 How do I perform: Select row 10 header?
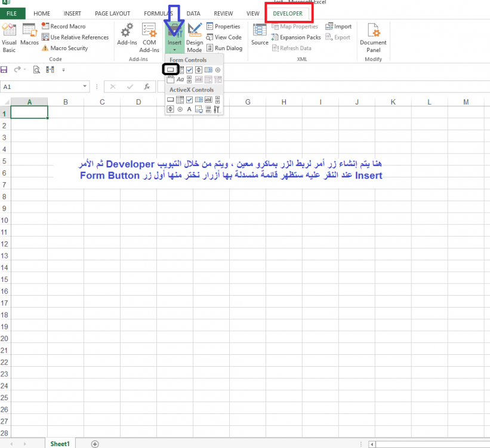tap(4, 220)
